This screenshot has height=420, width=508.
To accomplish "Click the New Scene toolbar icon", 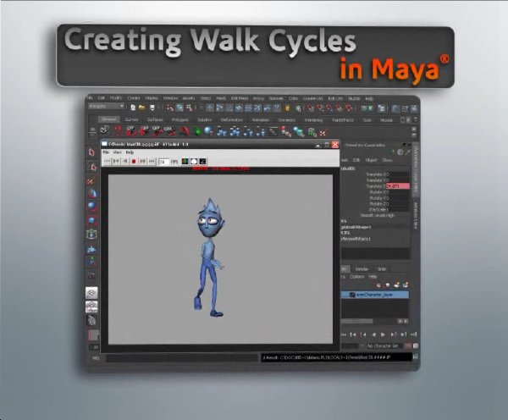I will click(x=133, y=108).
